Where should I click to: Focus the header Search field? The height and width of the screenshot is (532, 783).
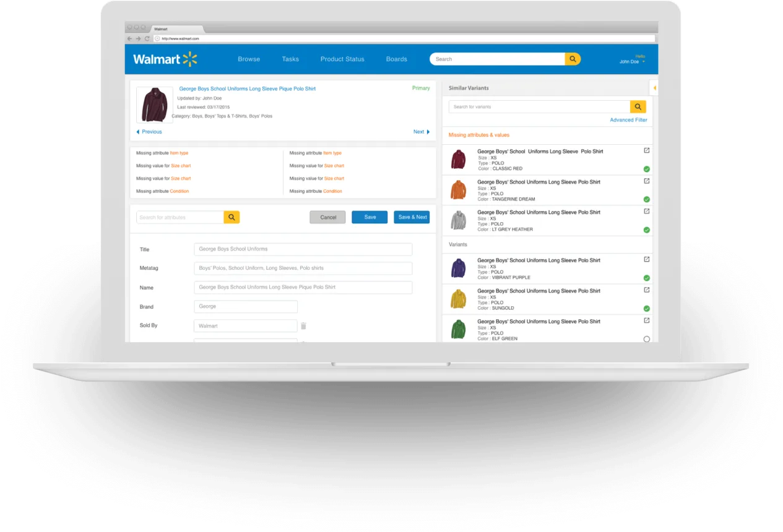[x=498, y=59]
